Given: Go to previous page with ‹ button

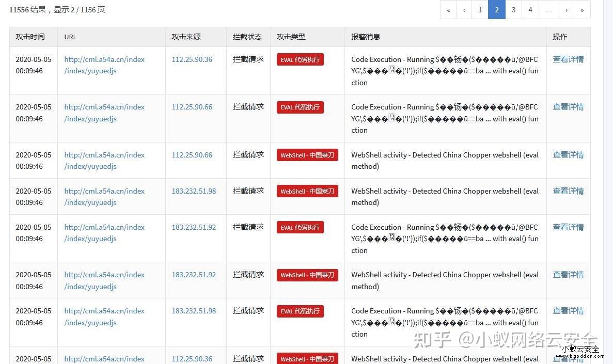Looking at the screenshot, I should [464, 10].
